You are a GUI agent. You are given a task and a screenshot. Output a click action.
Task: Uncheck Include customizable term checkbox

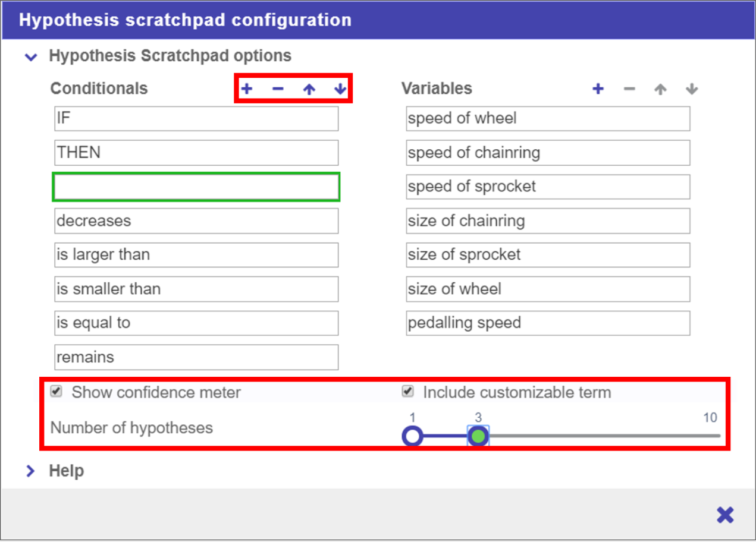(408, 392)
